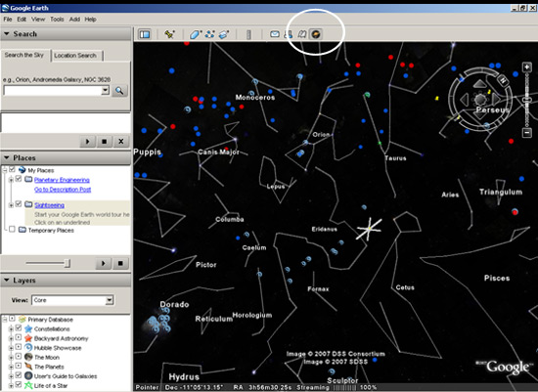The height and width of the screenshot is (392, 538).
Task: Play search results with the play button
Action: (x=87, y=142)
